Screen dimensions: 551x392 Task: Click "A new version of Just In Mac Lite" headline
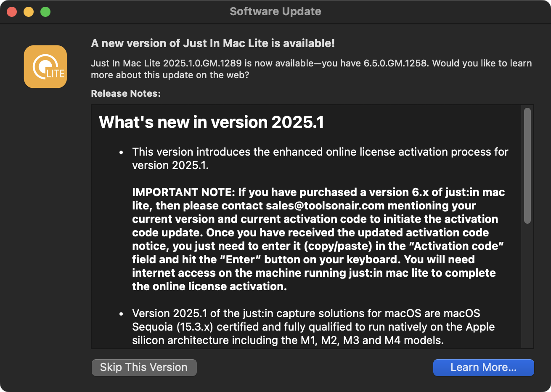213,43
